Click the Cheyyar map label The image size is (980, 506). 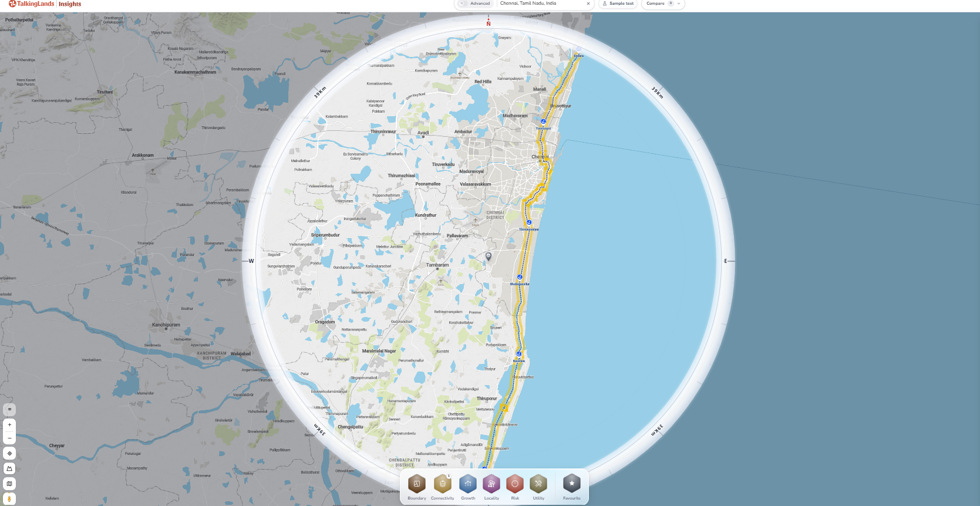point(57,446)
